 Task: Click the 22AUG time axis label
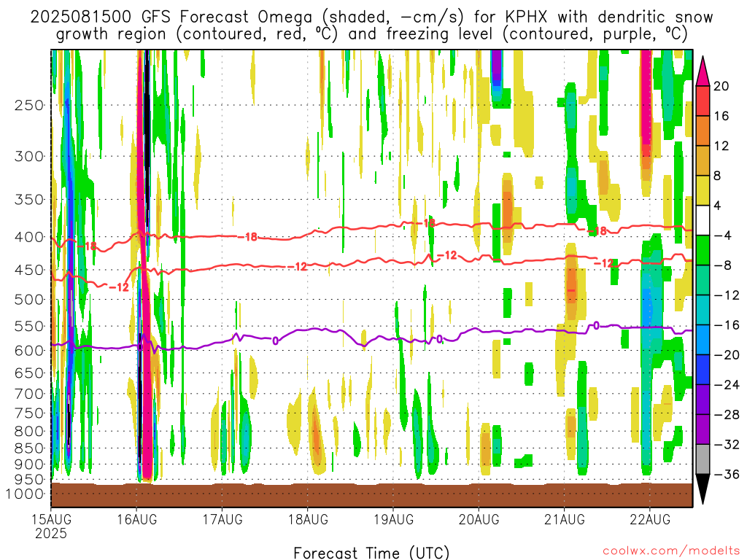(x=650, y=519)
